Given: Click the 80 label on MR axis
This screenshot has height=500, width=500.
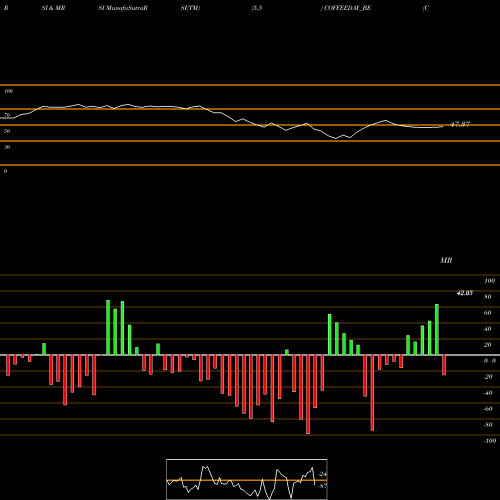Looking at the screenshot, I should click(488, 297).
